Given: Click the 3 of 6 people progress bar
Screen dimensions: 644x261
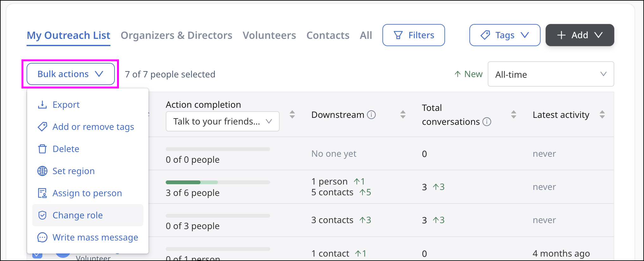Looking at the screenshot, I should pyautogui.click(x=218, y=182).
